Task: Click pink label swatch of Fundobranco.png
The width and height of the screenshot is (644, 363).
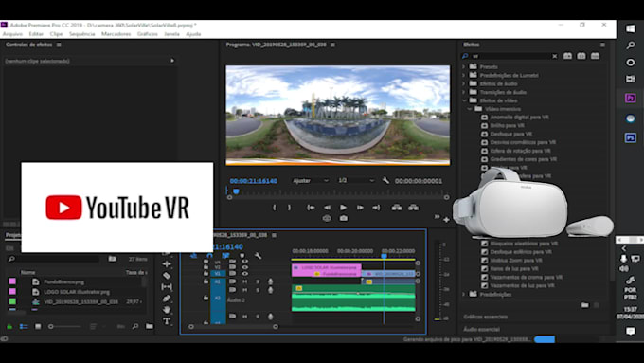Action: 12,281
